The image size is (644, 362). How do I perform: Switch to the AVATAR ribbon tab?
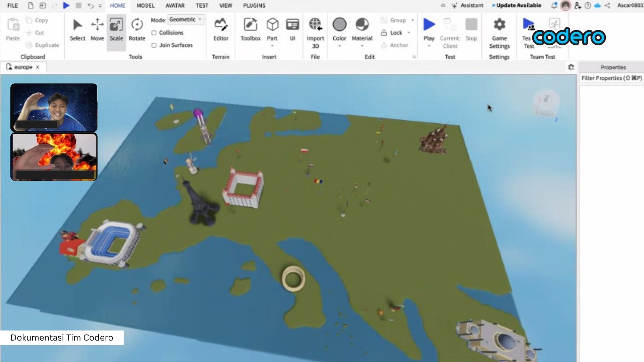pos(175,6)
